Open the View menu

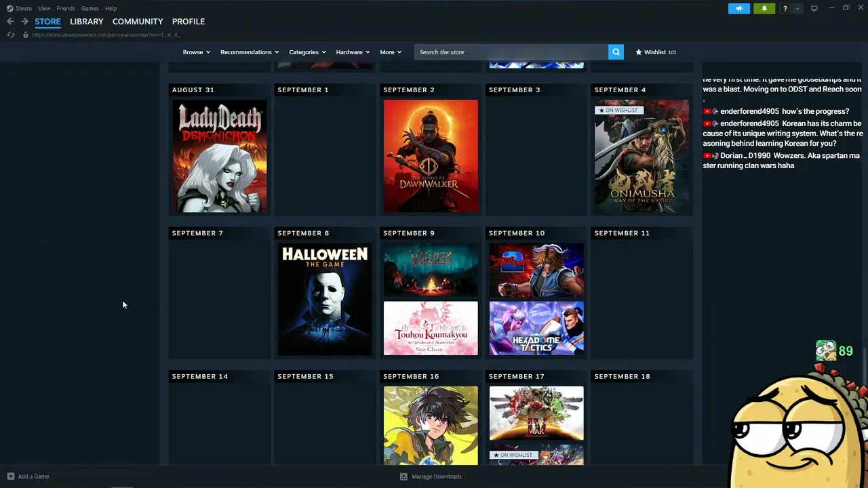tap(44, 8)
